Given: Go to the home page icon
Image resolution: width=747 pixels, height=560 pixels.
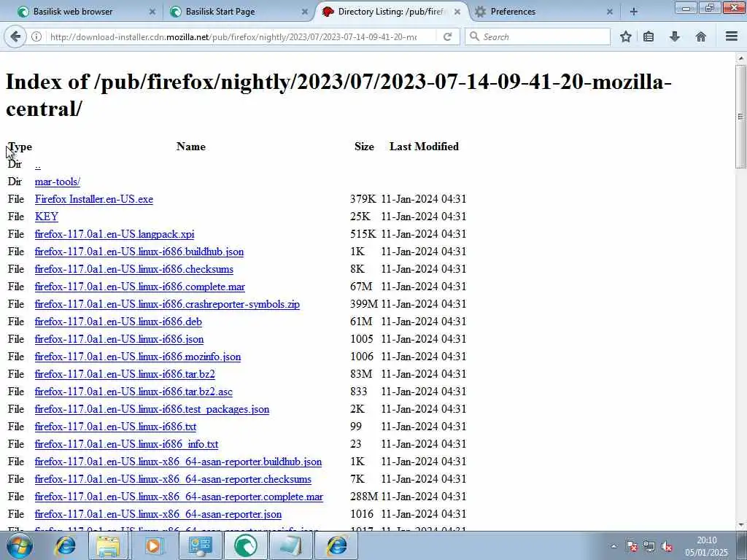Looking at the screenshot, I should (x=701, y=36).
